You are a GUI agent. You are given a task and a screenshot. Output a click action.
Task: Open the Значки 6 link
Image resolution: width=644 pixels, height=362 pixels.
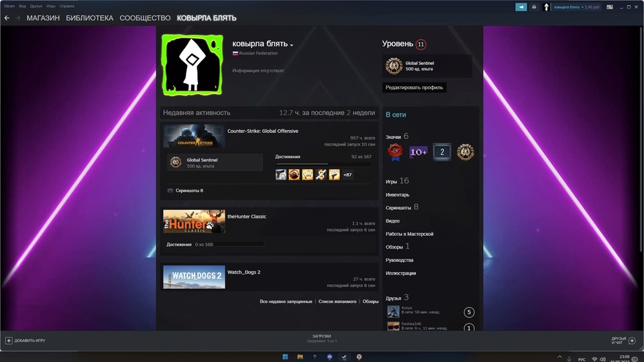(x=397, y=136)
